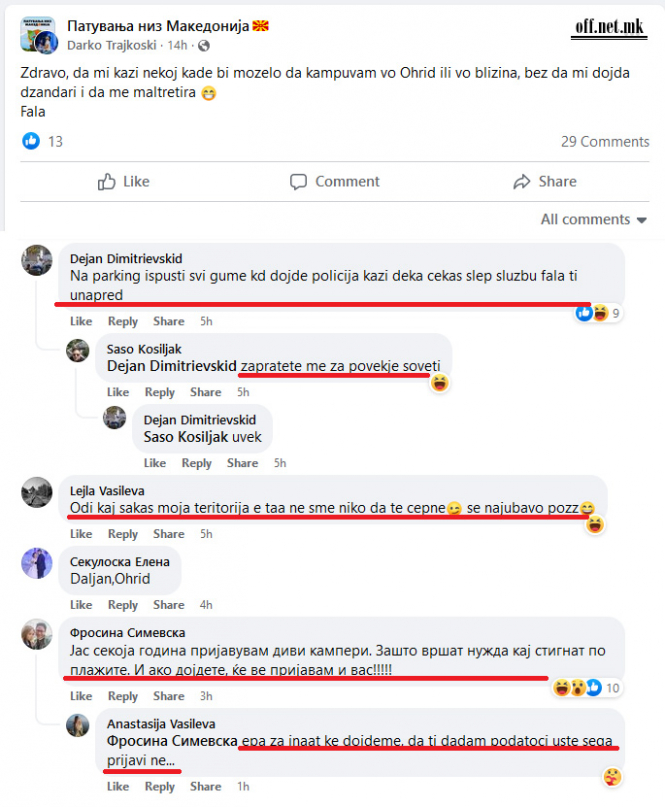
Task: Open the 29 Comments link
Action: [x=605, y=142]
